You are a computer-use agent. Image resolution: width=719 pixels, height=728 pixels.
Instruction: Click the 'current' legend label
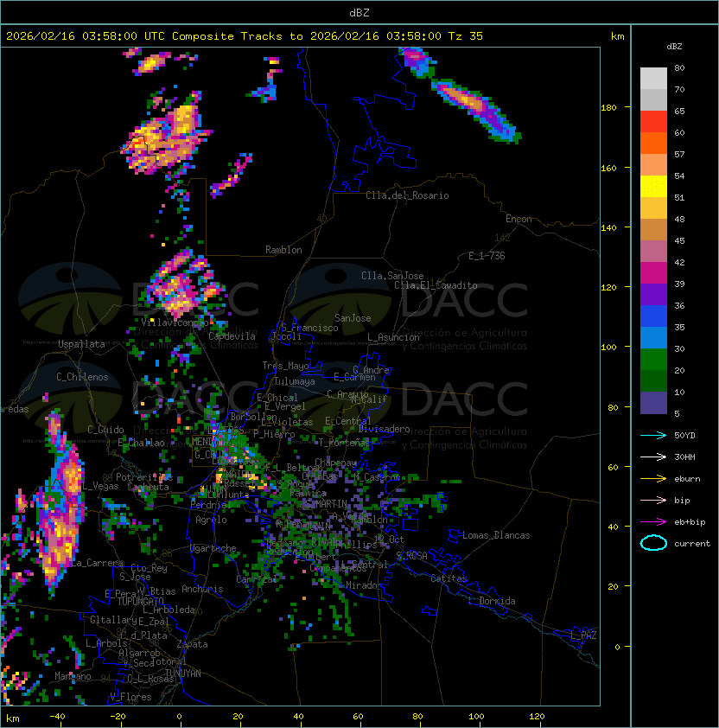pos(692,544)
